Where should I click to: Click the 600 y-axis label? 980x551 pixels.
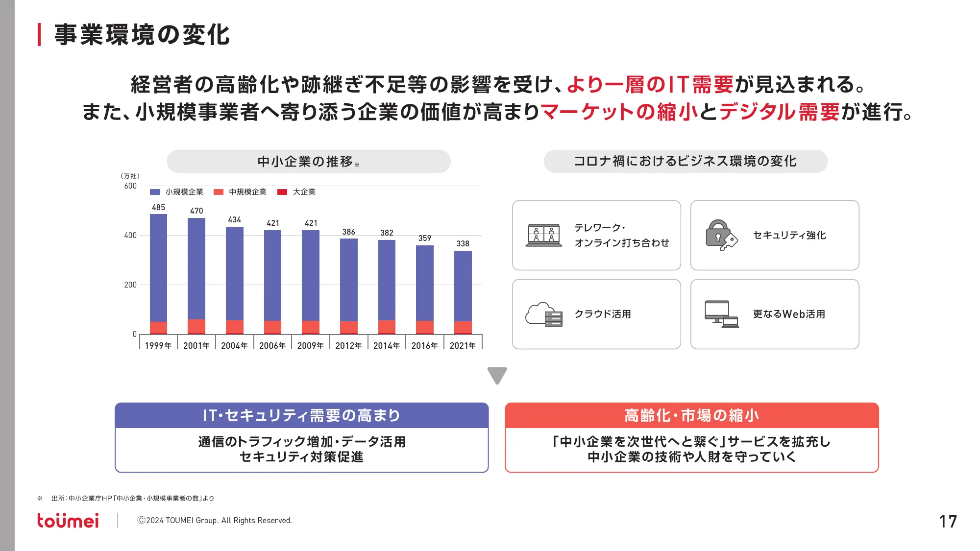coord(130,186)
